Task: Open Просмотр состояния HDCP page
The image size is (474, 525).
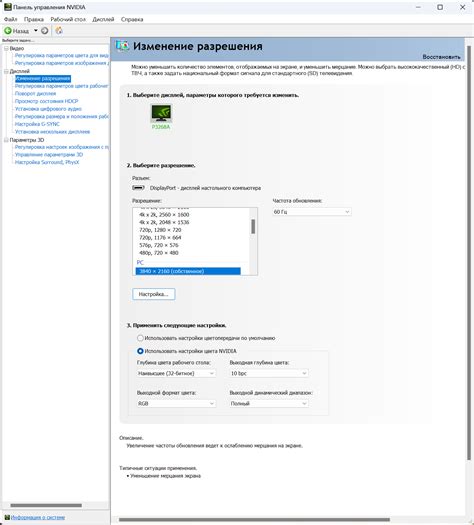Action: 47,101
